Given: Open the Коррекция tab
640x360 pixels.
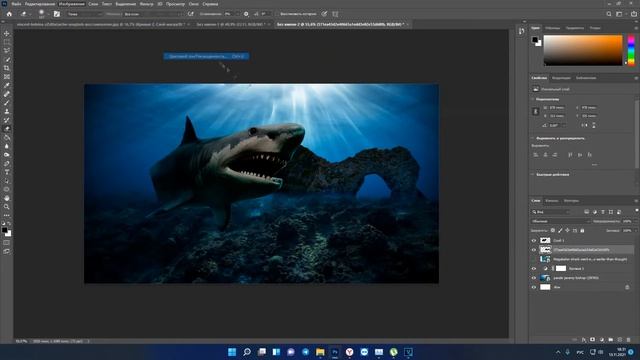Looking at the screenshot, I should pos(561,78).
